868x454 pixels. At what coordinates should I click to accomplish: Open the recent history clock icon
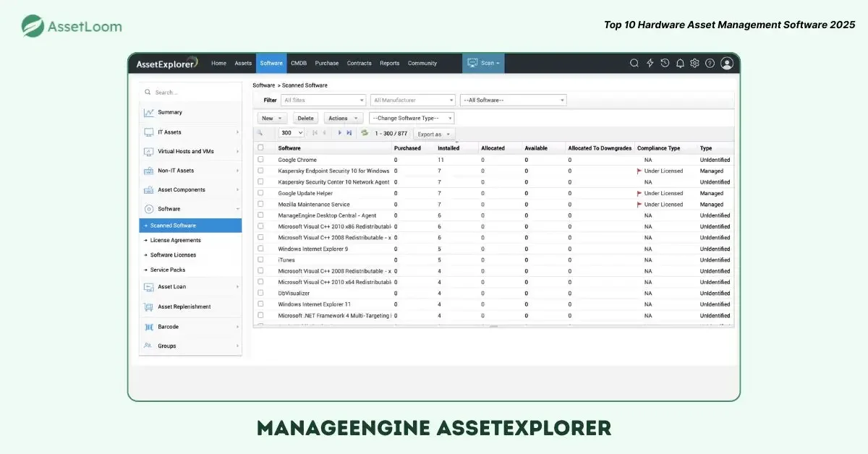[665, 64]
